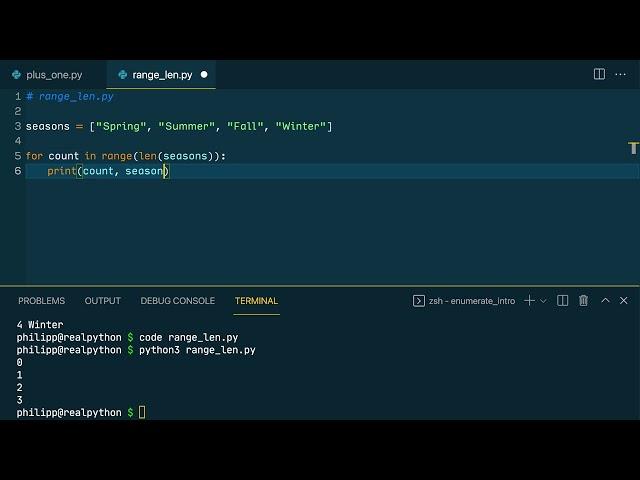
Task: Click the "Fall" string in the list
Action: pyautogui.click(x=245, y=126)
